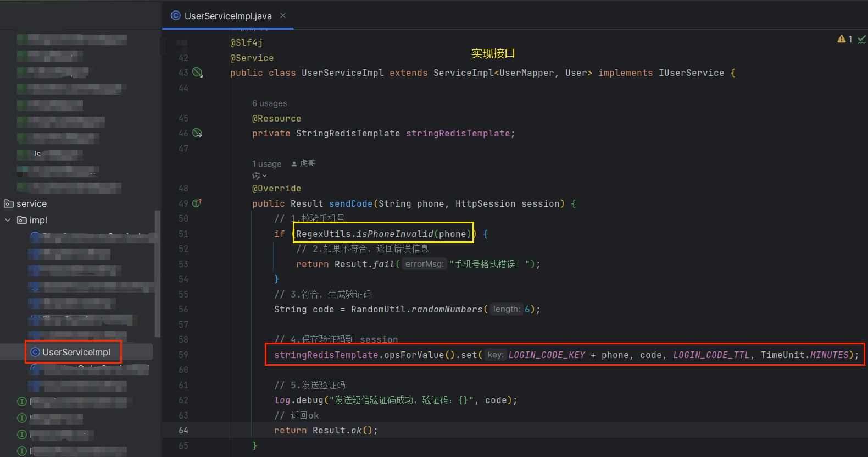The width and height of the screenshot is (868, 457).
Task: Click the injected bean gutter icon on line 46
Action: tap(197, 133)
